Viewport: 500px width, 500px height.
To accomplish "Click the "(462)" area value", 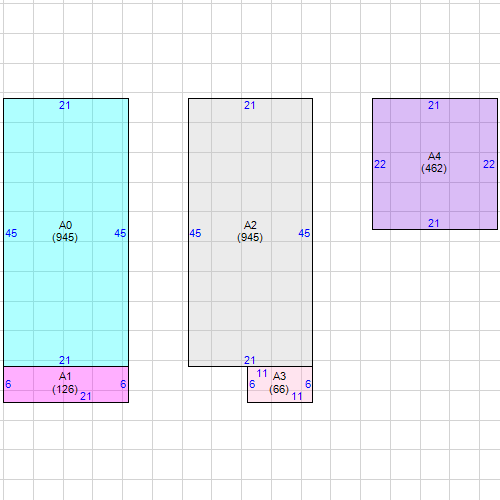I will click(434, 168).
